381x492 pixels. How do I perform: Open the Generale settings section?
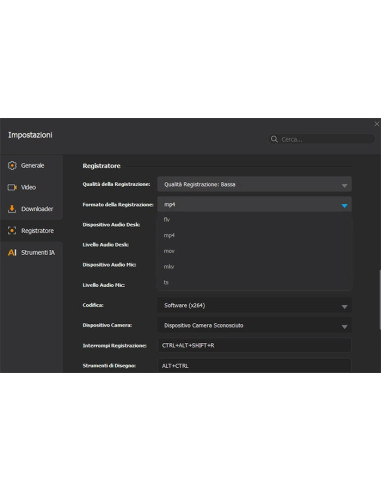(x=31, y=165)
